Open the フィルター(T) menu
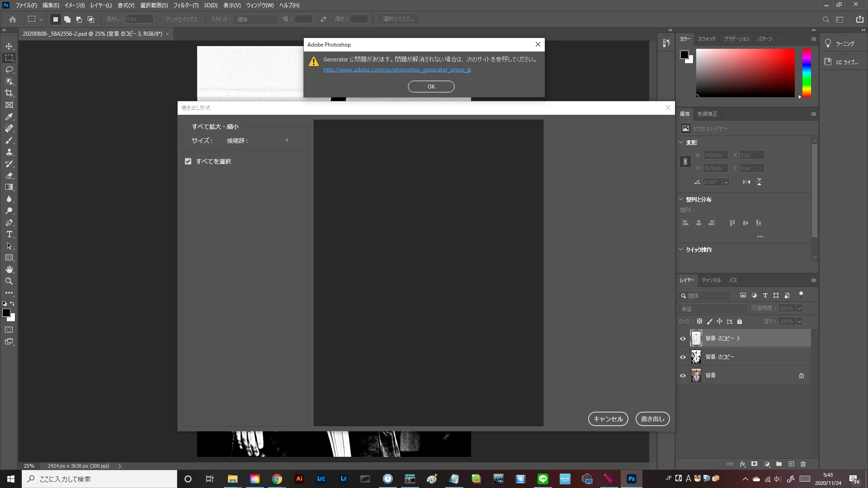This screenshot has height=488, width=868. pyautogui.click(x=185, y=5)
